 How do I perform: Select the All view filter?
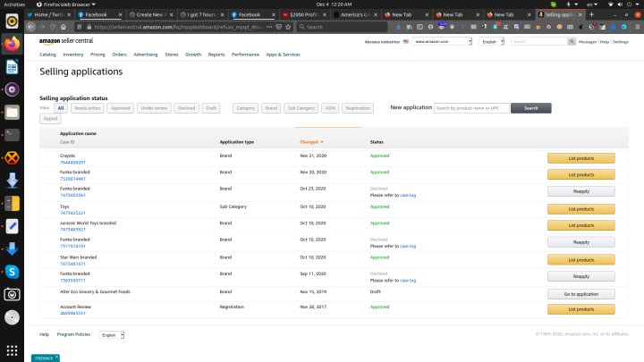(x=61, y=107)
